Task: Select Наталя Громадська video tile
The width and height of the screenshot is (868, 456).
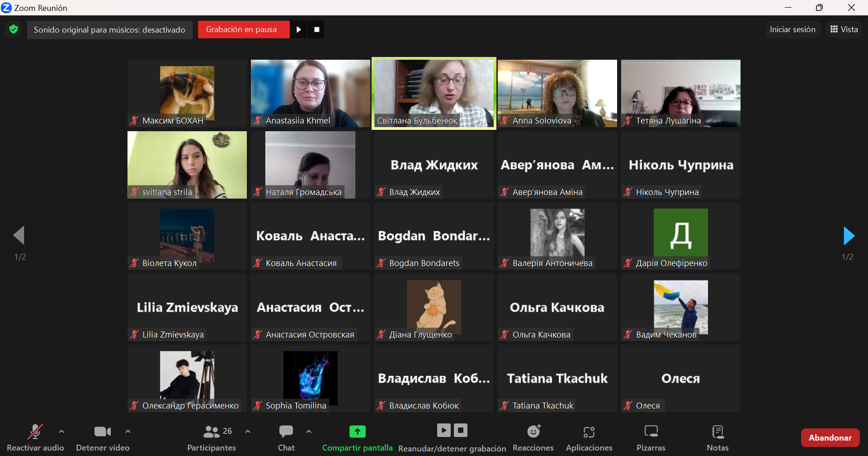Action: pos(311,165)
